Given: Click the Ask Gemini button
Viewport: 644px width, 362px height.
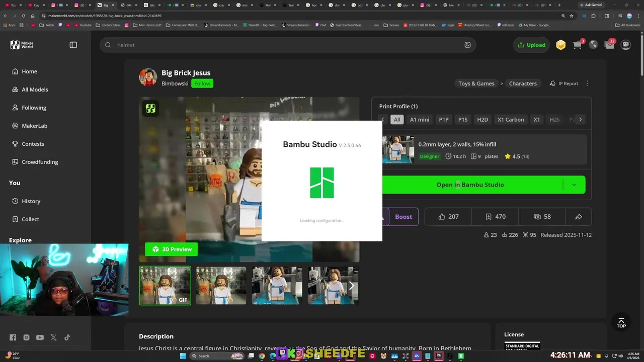Looking at the screenshot, I should (591, 5).
